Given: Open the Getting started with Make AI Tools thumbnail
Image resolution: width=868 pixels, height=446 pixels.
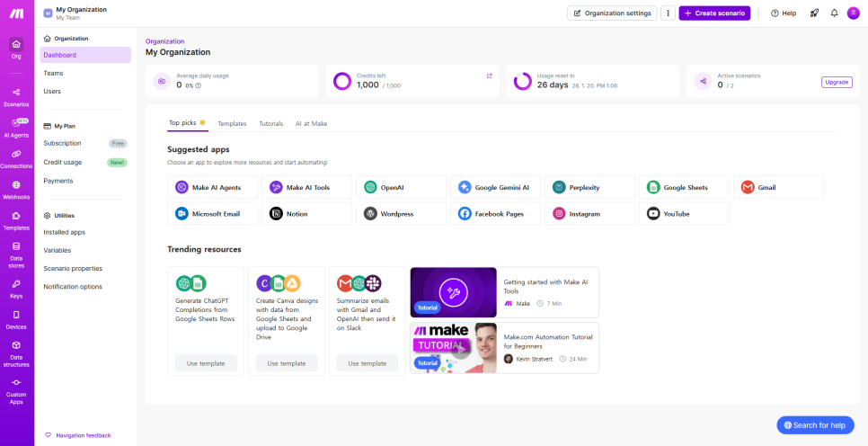Looking at the screenshot, I should pyautogui.click(x=454, y=292).
